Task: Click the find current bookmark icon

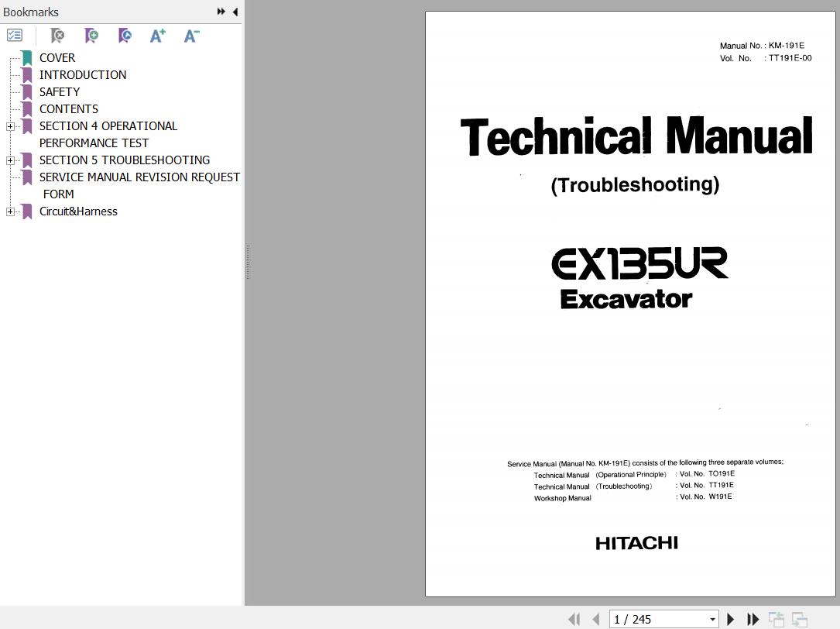Action: [x=125, y=36]
